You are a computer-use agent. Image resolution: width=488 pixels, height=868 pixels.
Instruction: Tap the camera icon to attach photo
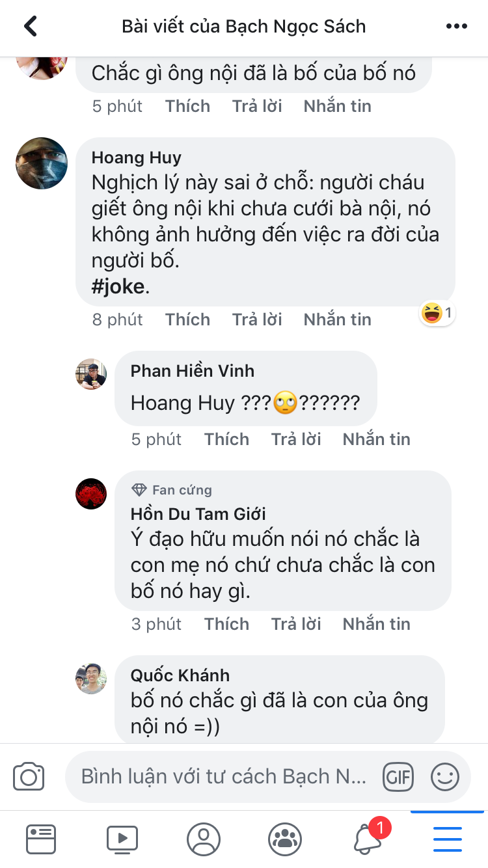coord(29,777)
